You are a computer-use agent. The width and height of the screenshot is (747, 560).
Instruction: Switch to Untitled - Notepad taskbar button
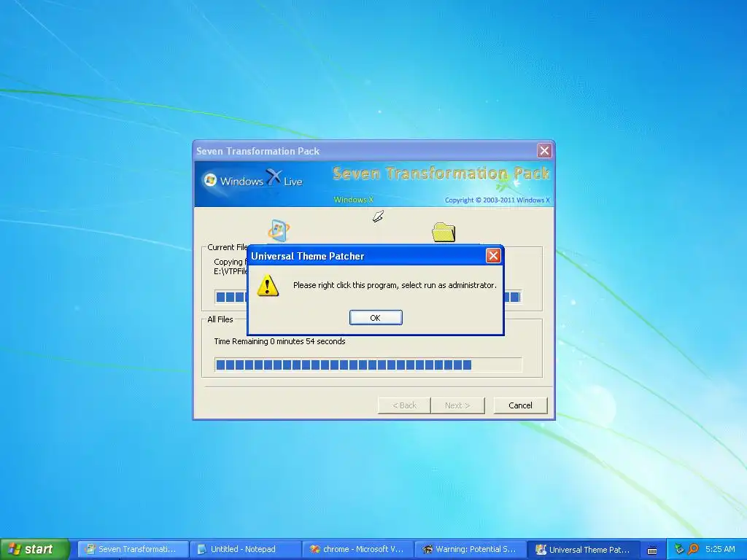click(245, 550)
